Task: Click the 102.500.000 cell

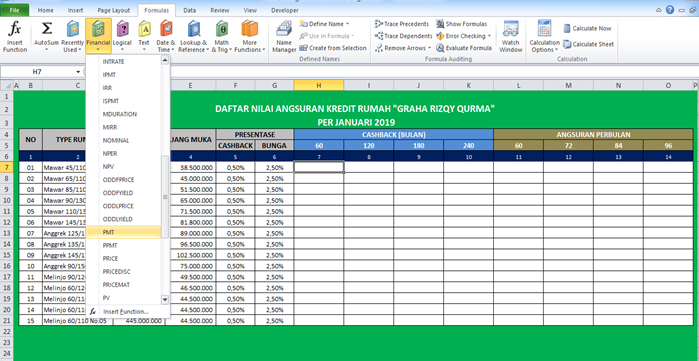Action: (191, 255)
